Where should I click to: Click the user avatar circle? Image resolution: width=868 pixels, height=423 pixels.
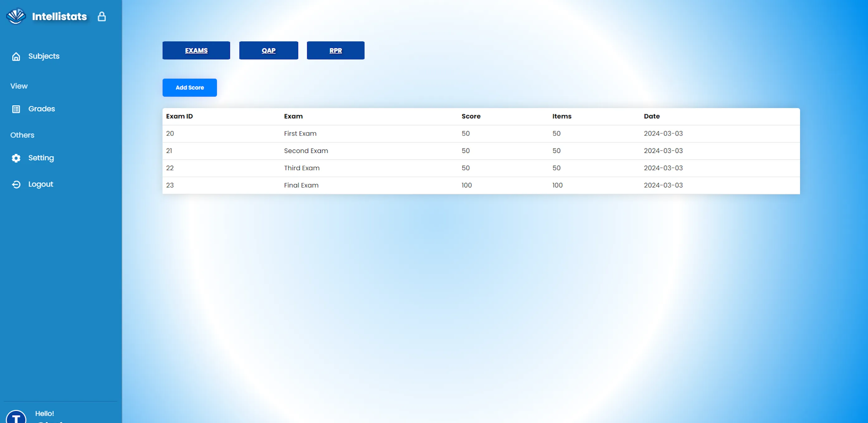point(16,418)
